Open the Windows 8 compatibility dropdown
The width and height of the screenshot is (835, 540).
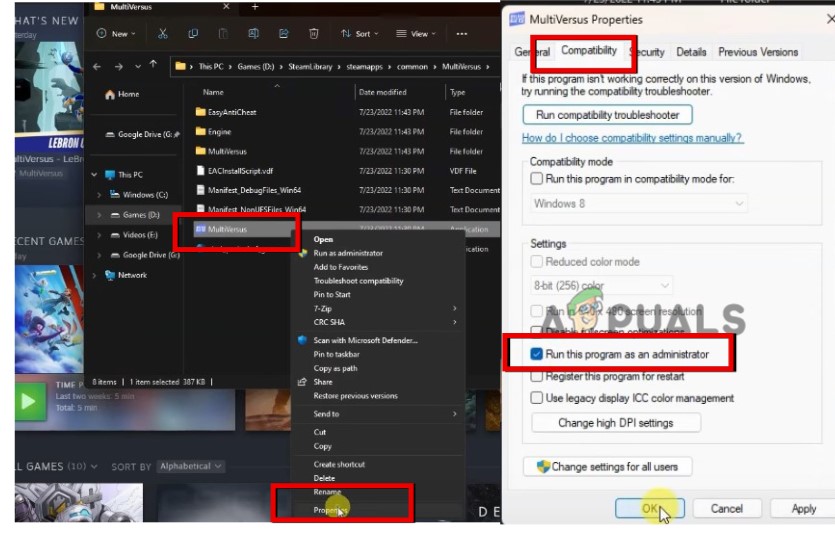point(638,203)
